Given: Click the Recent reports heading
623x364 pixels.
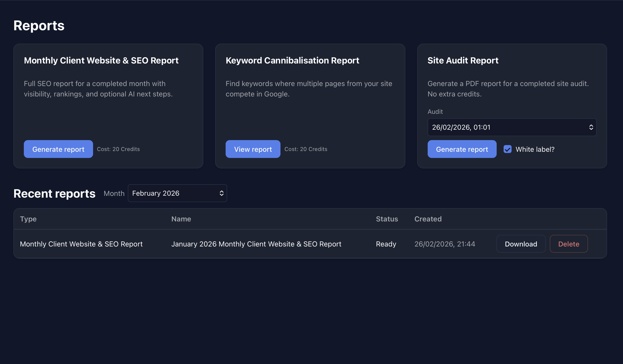Looking at the screenshot, I should pyautogui.click(x=54, y=193).
